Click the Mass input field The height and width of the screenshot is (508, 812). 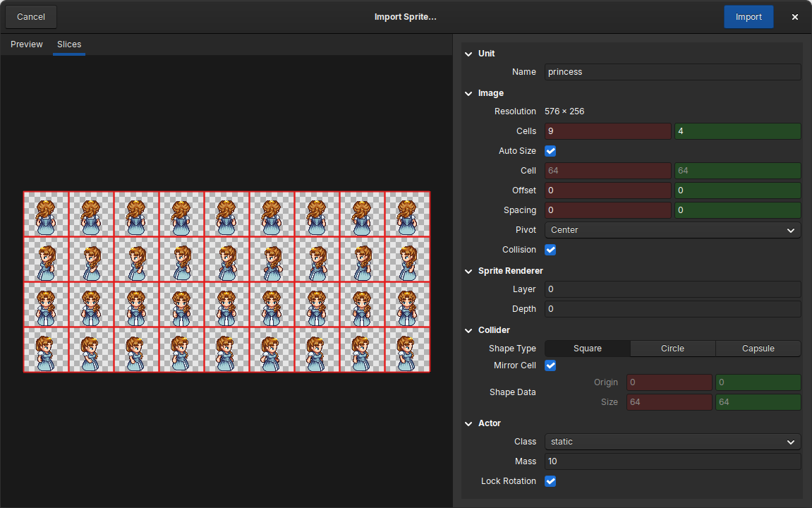click(x=672, y=461)
